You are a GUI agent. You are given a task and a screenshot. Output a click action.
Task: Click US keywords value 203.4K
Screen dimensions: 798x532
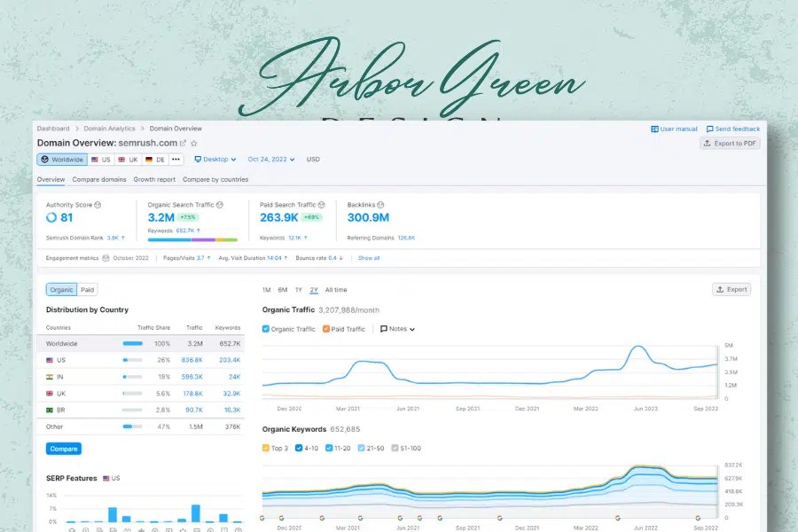click(230, 360)
